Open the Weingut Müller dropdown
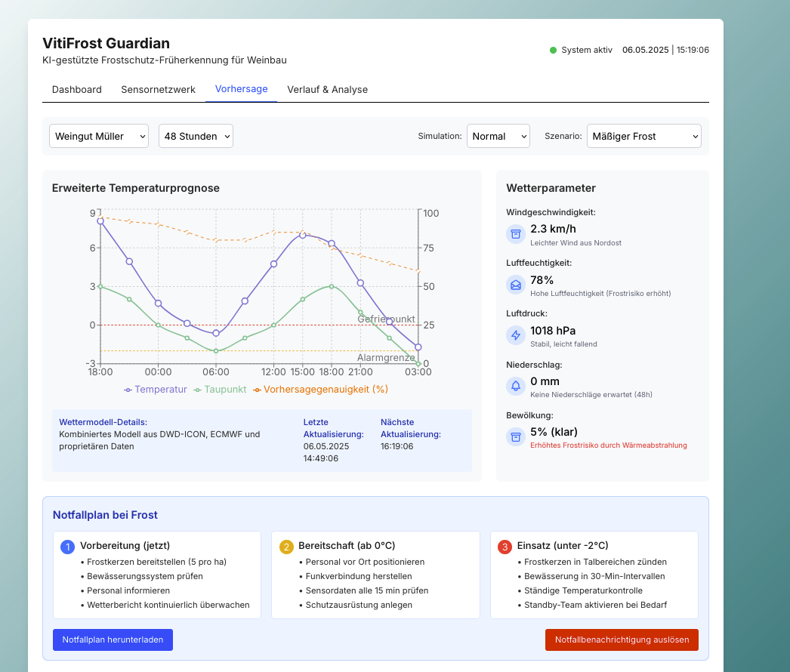 click(99, 136)
